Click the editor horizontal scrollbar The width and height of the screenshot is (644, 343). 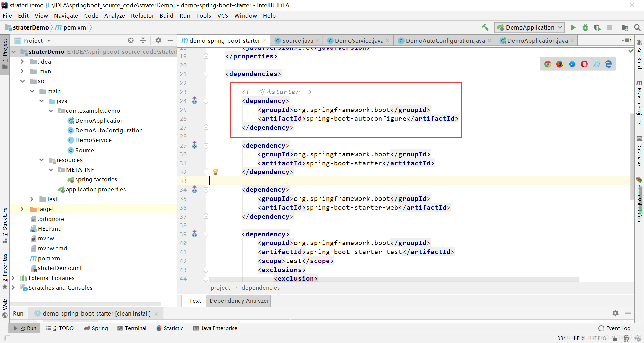(x=393, y=279)
